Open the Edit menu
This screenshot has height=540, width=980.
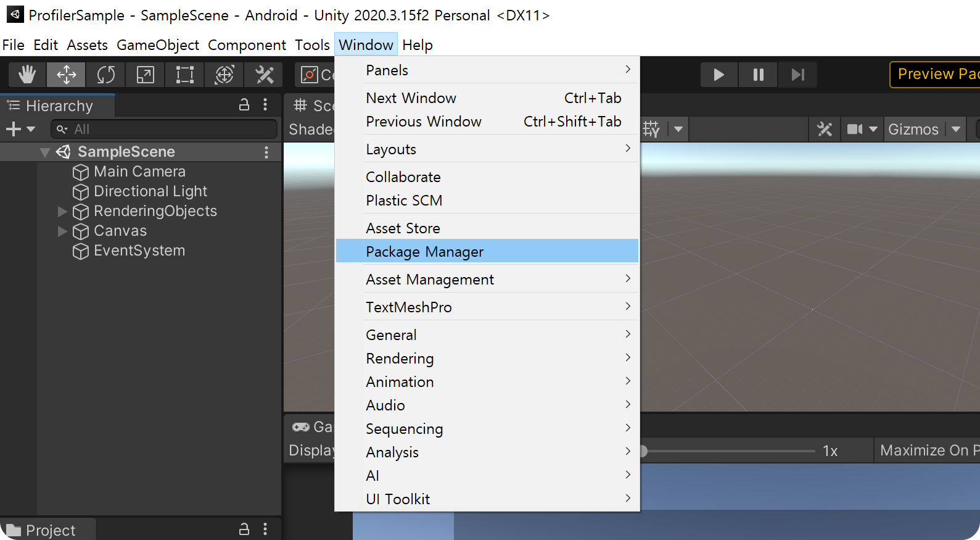pyautogui.click(x=46, y=45)
